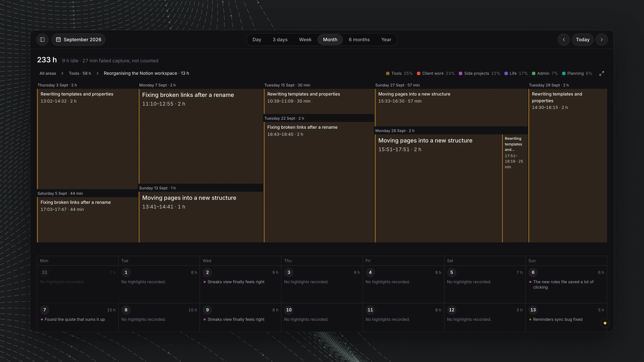
Task: Select the narrow 17:51–18:16 Rewriting templates block
Action: [x=515, y=188]
